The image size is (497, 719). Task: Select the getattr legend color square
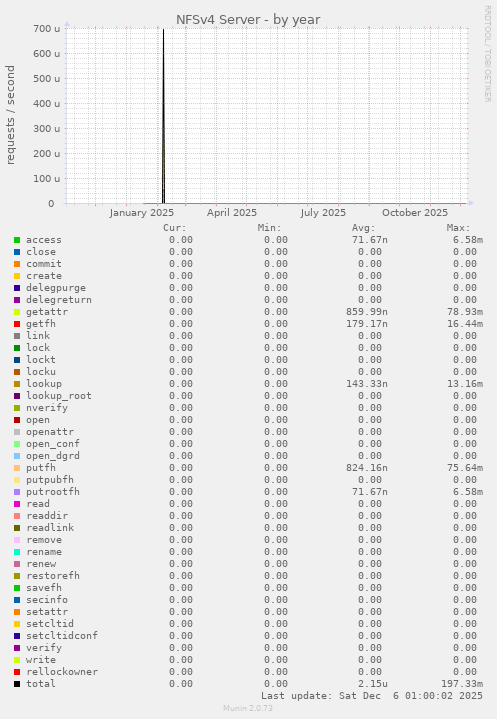17,312
